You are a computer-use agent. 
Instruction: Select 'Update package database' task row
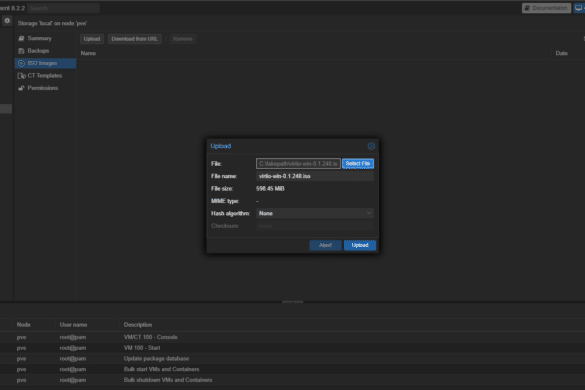(x=292, y=359)
